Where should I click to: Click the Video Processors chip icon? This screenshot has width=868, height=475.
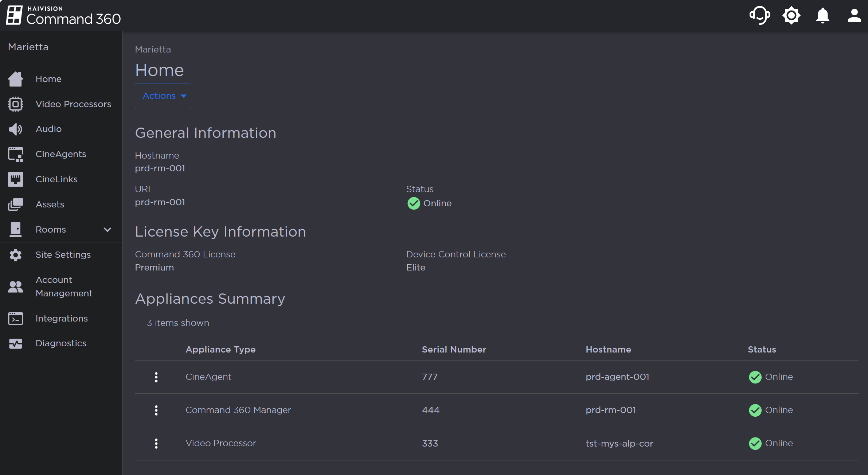click(15, 104)
